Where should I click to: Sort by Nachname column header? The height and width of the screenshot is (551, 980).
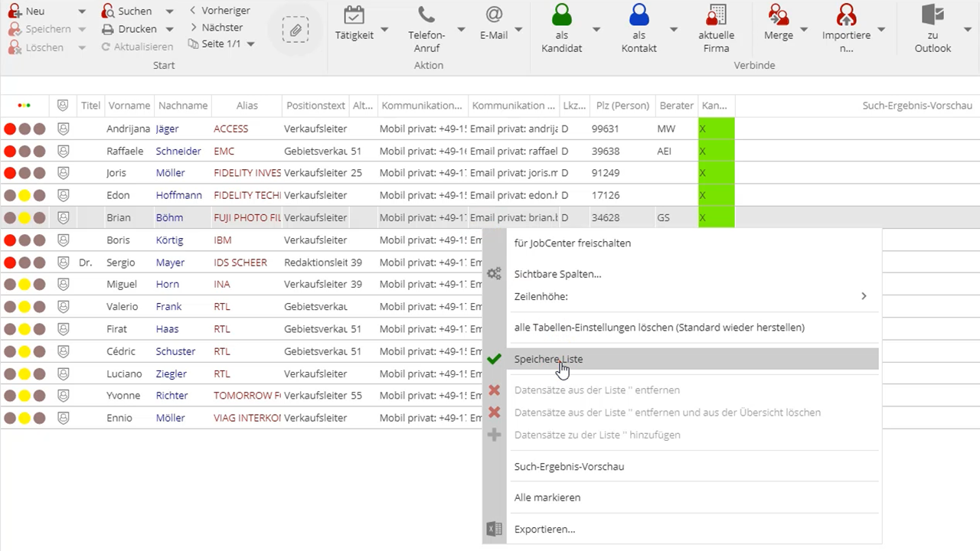(182, 106)
